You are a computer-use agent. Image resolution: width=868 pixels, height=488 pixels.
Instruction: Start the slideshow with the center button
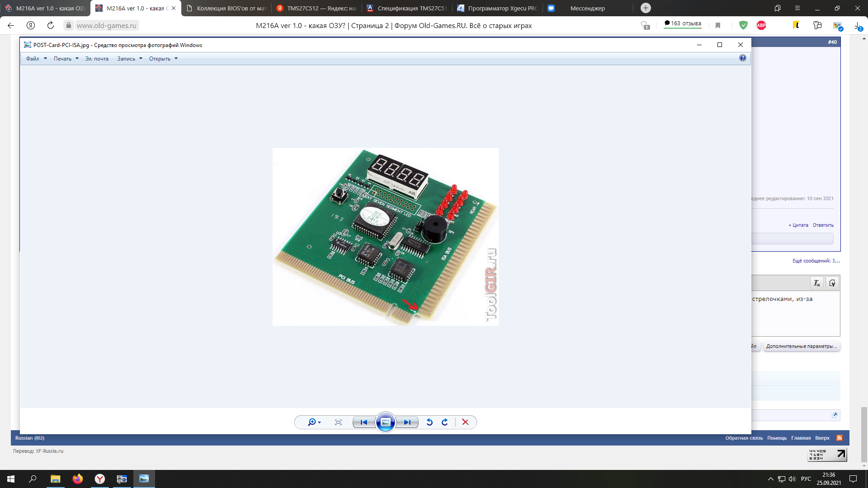click(x=385, y=422)
